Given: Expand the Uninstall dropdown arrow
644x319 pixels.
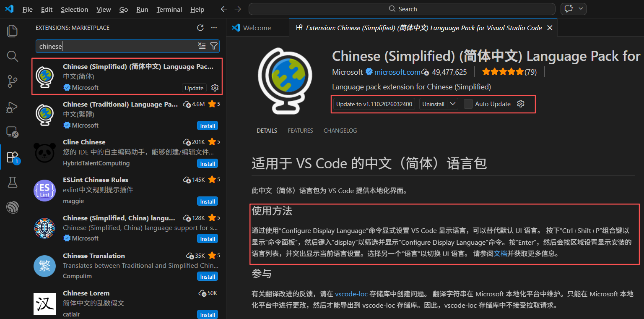Looking at the screenshot, I should pyautogui.click(x=452, y=104).
